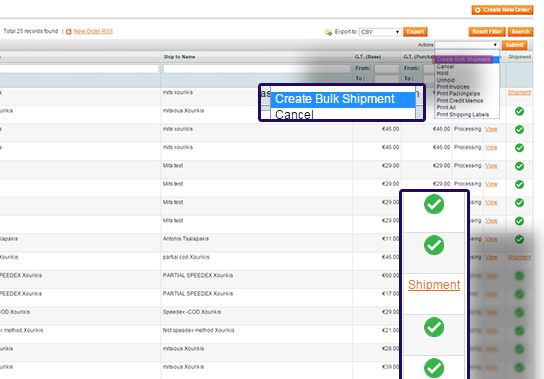This screenshot has width=544, height=379.
Task: Click the Reset Filter button
Action: tap(487, 32)
